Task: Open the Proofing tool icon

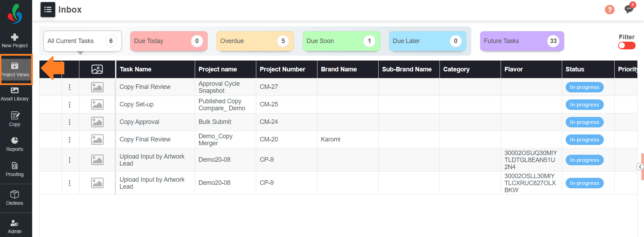Action: coord(15,169)
